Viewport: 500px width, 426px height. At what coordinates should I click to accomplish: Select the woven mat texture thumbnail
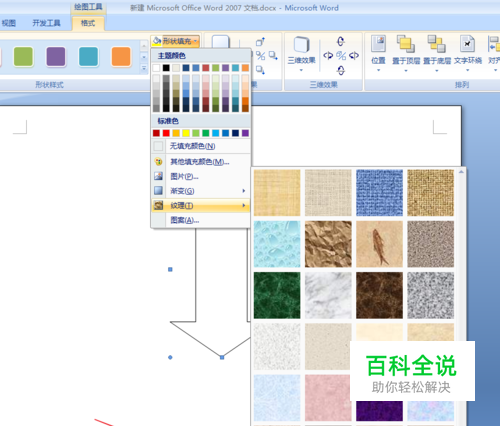[431, 193]
